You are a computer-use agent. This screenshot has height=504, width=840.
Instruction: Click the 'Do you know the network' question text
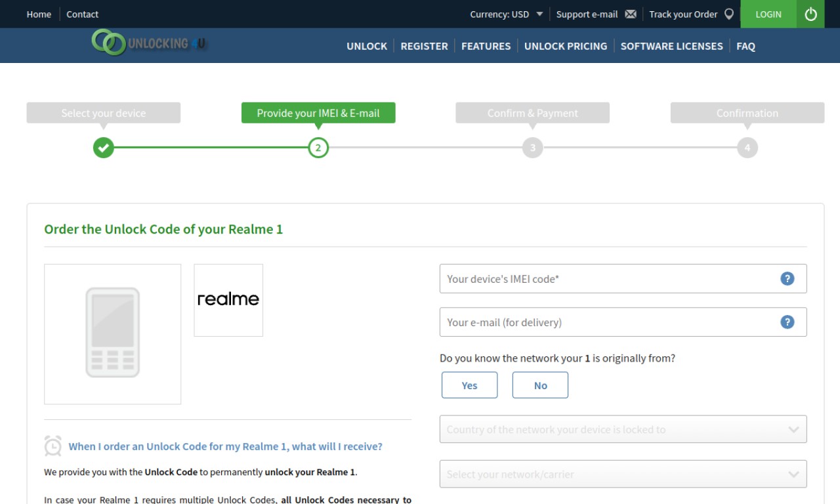557,358
